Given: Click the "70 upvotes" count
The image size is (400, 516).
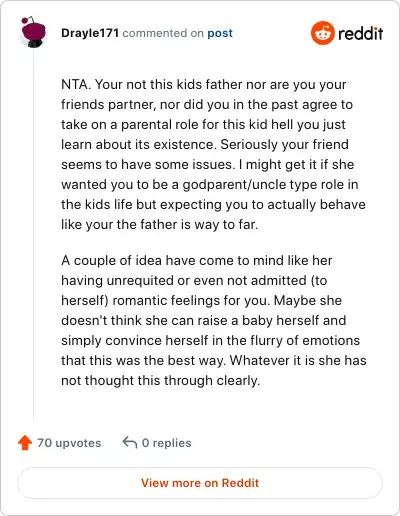Looking at the screenshot, I should point(69,443).
